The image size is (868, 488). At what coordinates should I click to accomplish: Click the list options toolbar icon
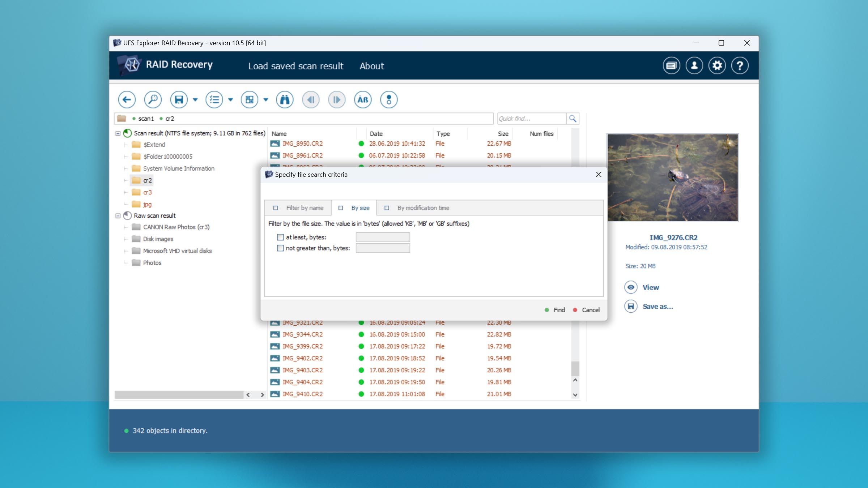click(x=214, y=99)
